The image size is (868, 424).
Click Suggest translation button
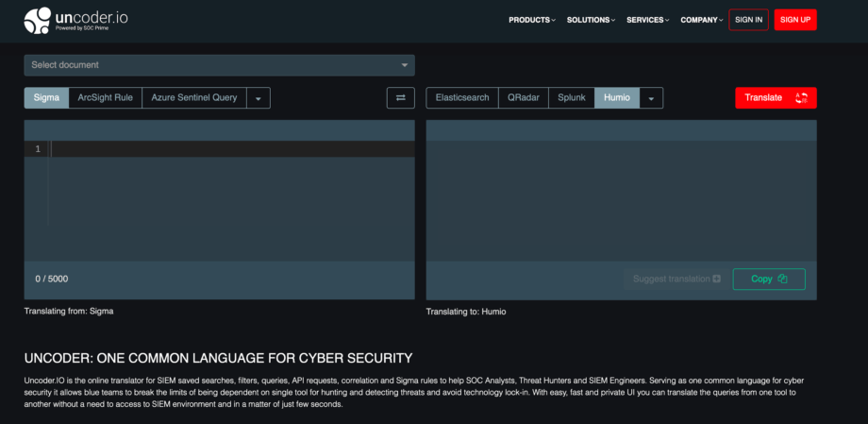tap(676, 279)
